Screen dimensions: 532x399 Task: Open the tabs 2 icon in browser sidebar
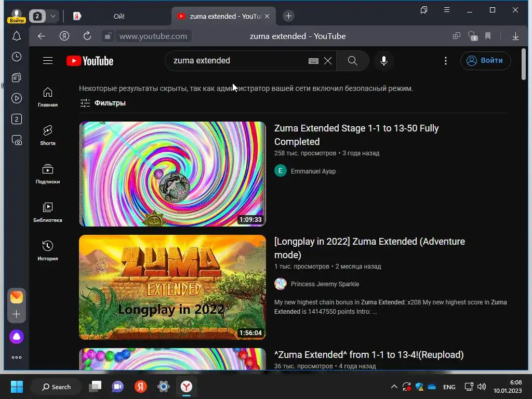click(x=16, y=119)
